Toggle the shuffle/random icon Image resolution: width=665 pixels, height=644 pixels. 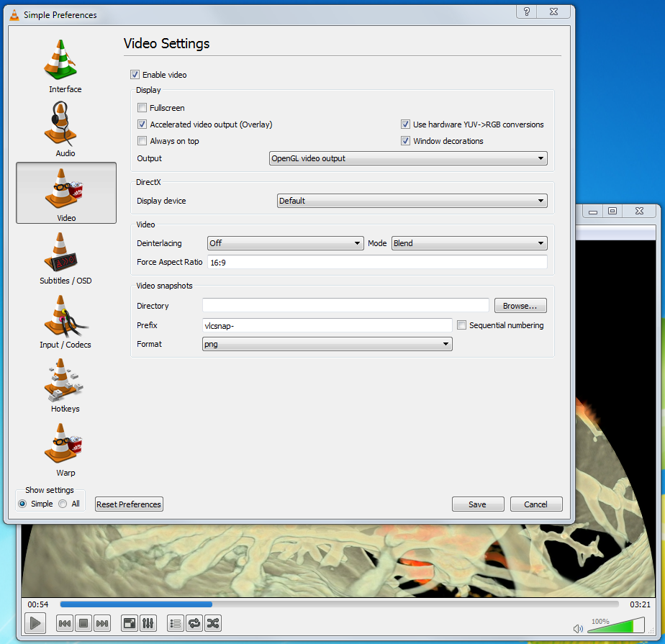pos(213,623)
